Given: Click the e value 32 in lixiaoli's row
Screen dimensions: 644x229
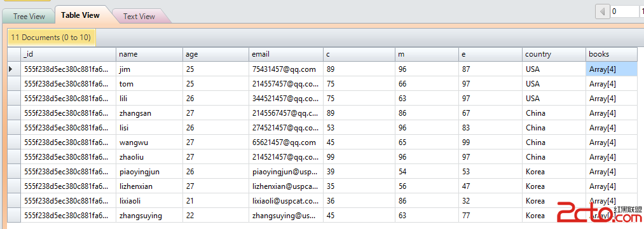Looking at the screenshot, I should click(491, 201).
